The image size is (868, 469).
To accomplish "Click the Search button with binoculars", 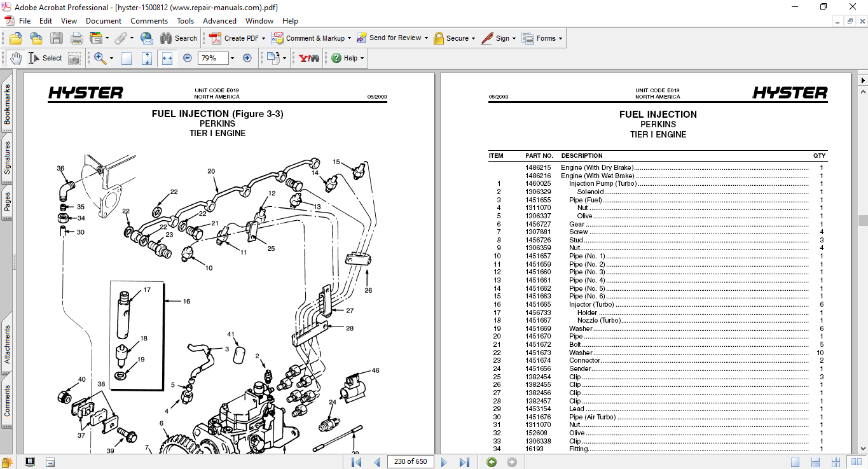I will [x=179, y=38].
